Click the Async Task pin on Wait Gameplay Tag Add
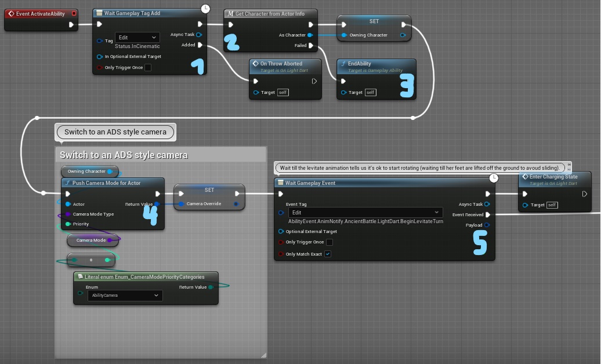This screenshot has width=601, height=364. (198, 34)
